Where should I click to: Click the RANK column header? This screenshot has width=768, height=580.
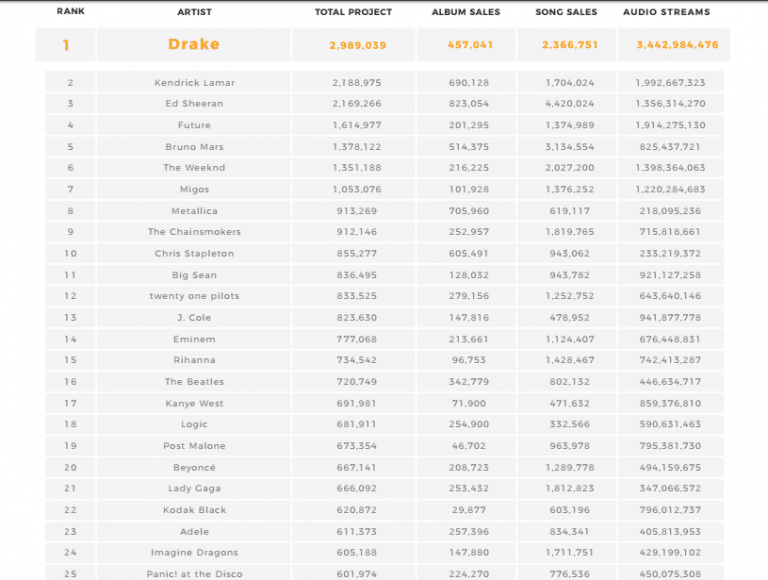tap(71, 12)
